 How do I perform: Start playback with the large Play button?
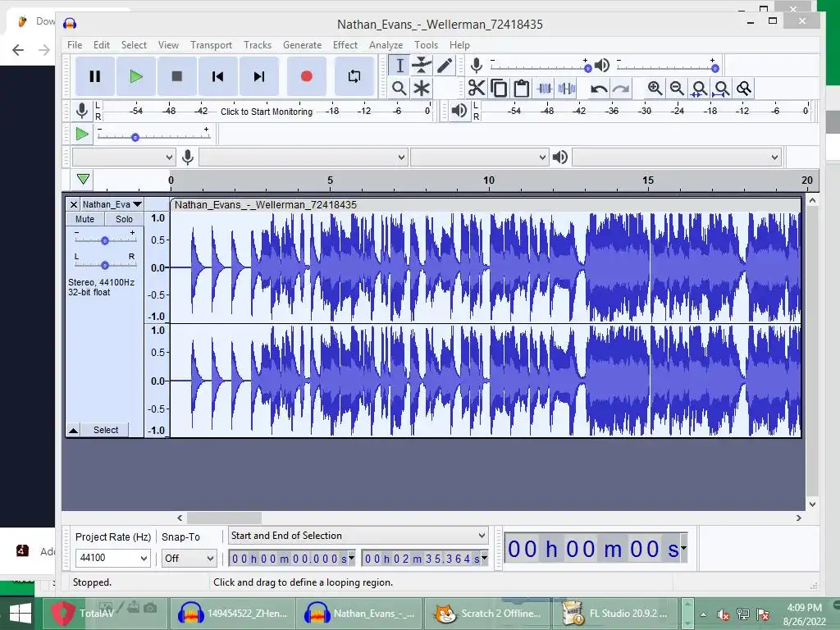tap(136, 76)
